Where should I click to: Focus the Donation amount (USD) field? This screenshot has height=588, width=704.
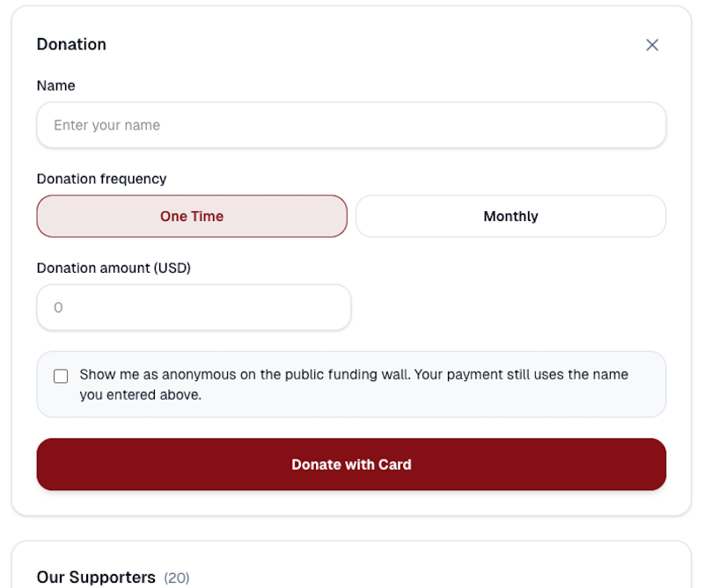pyautogui.click(x=194, y=308)
